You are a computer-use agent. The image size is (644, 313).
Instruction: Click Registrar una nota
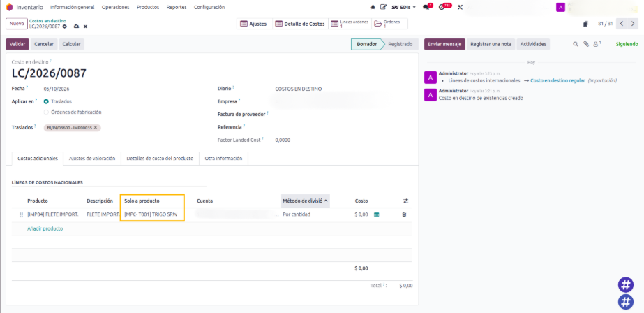pyautogui.click(x=491, y=44)
